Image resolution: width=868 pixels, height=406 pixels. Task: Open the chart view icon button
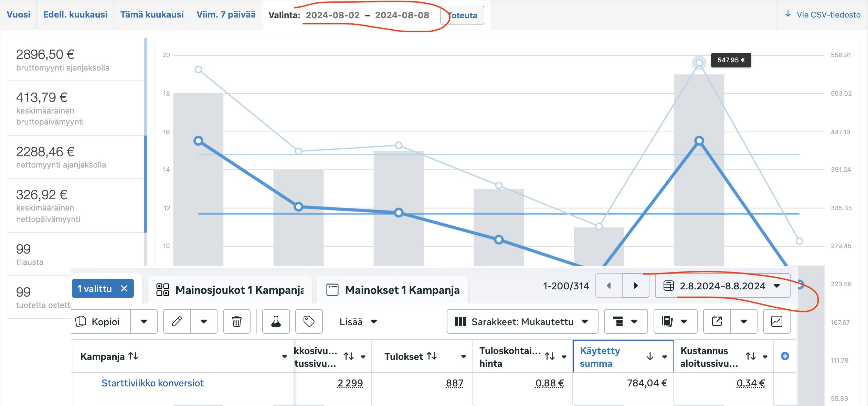776,321
